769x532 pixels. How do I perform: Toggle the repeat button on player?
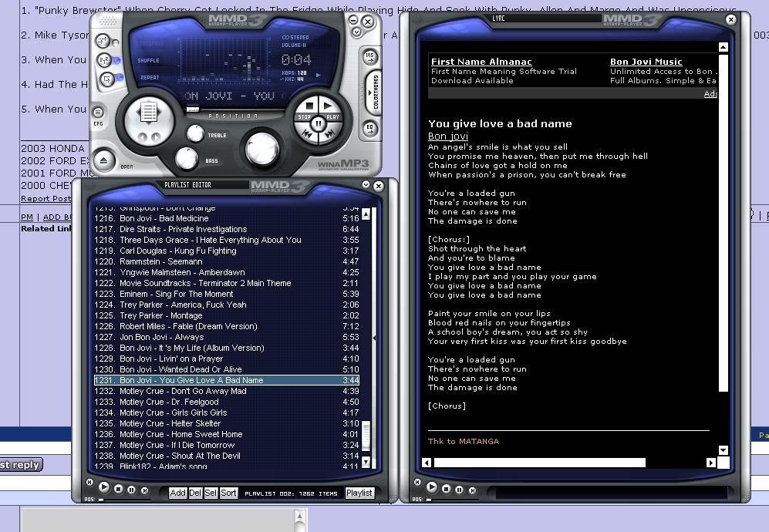click(x=106, y=79)
